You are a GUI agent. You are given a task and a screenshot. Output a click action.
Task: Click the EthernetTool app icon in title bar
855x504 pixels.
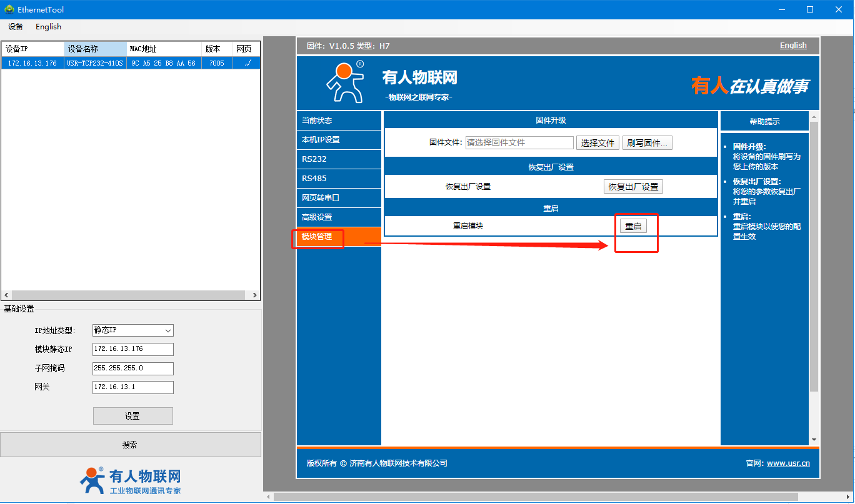click(x=9, y=9)
